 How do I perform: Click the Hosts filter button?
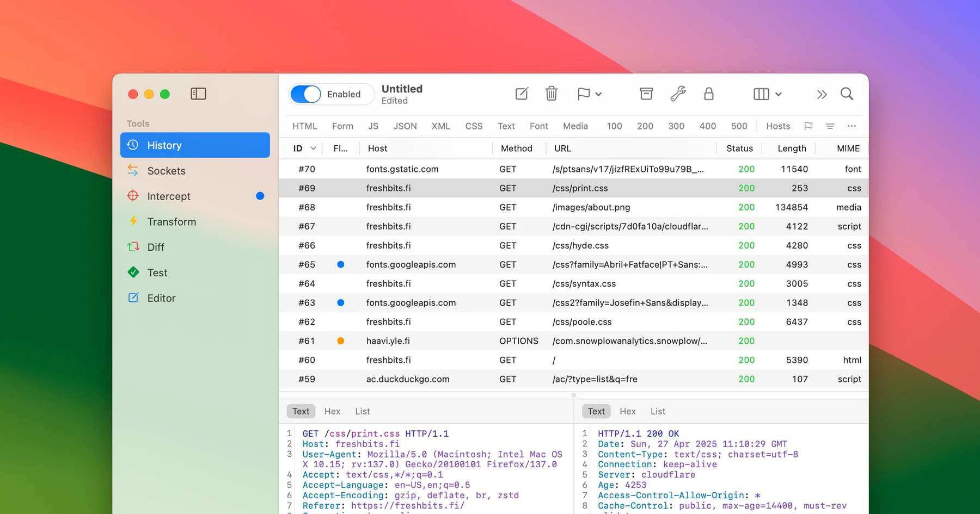777,126
